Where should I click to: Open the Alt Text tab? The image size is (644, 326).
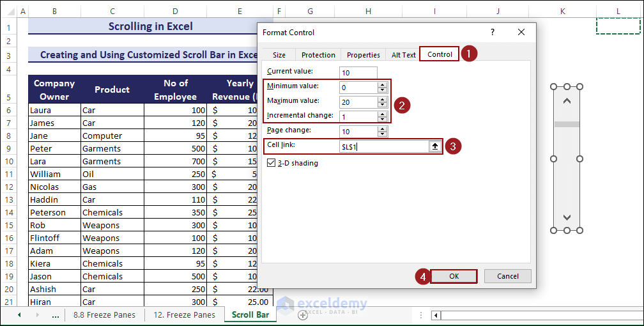click(x=403, y=55)
